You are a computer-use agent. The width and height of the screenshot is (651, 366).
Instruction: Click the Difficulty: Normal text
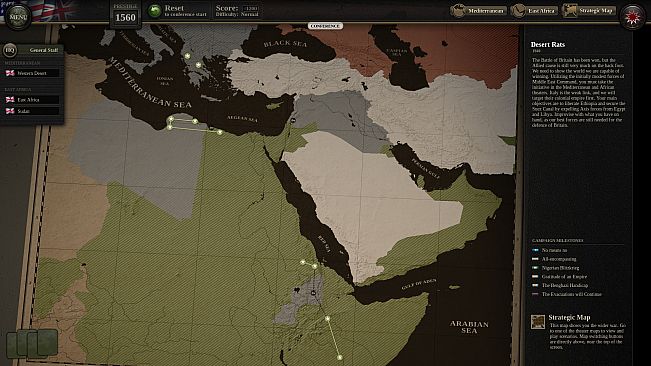237,15
